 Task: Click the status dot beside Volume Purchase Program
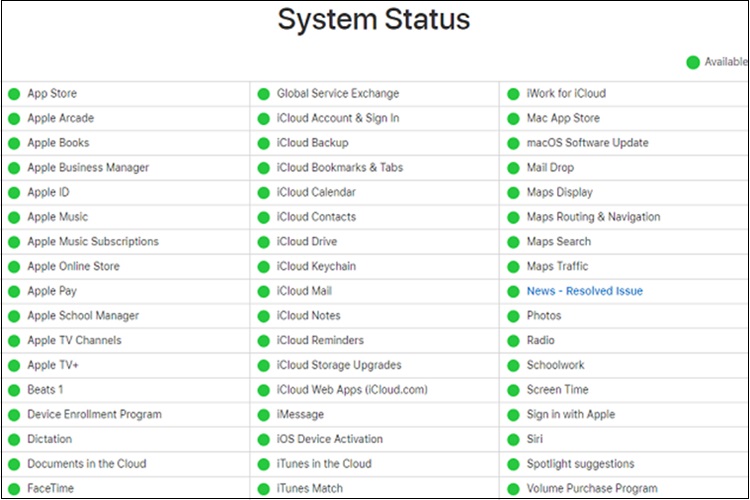click(513, 489)
